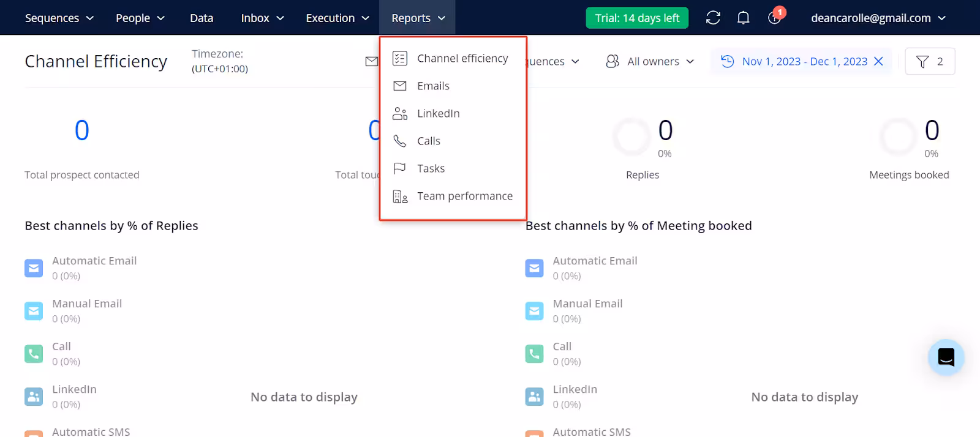Select Channel efficiency from Reports menu
980x437 pixels.
point(462,58)
